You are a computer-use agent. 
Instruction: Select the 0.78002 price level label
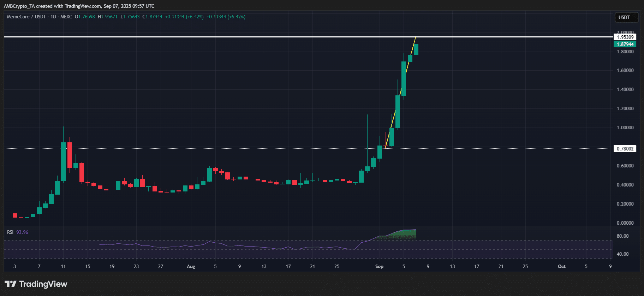click(x=625, y=149)
